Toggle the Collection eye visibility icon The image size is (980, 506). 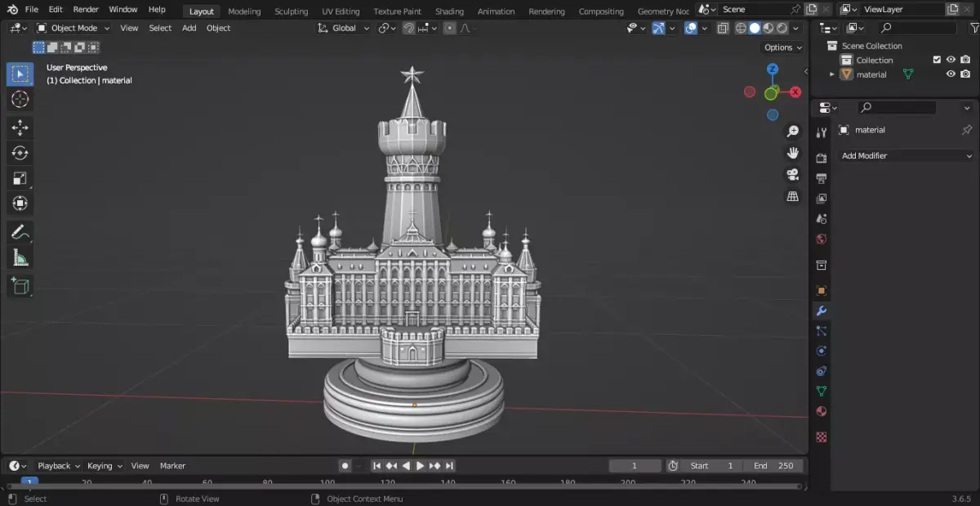[951, 60]
